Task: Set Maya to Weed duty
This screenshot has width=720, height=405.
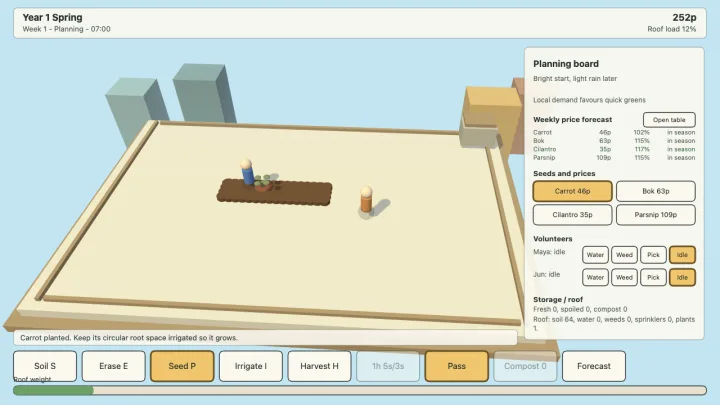Action: (624, 255)
